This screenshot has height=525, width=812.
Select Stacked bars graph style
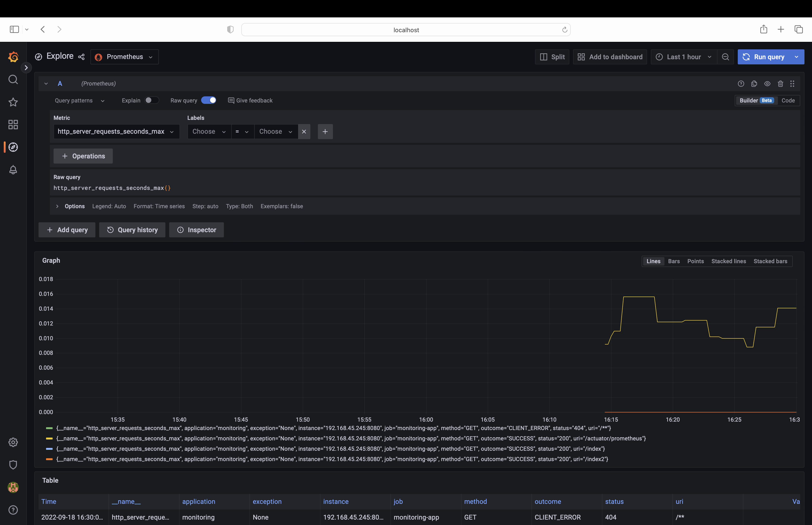[770, 261]
